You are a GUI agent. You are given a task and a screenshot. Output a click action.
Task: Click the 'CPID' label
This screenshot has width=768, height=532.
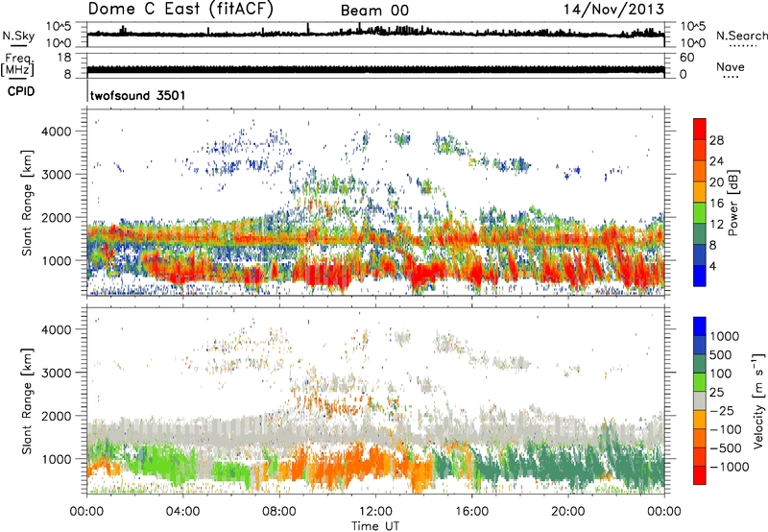(21, 91)
